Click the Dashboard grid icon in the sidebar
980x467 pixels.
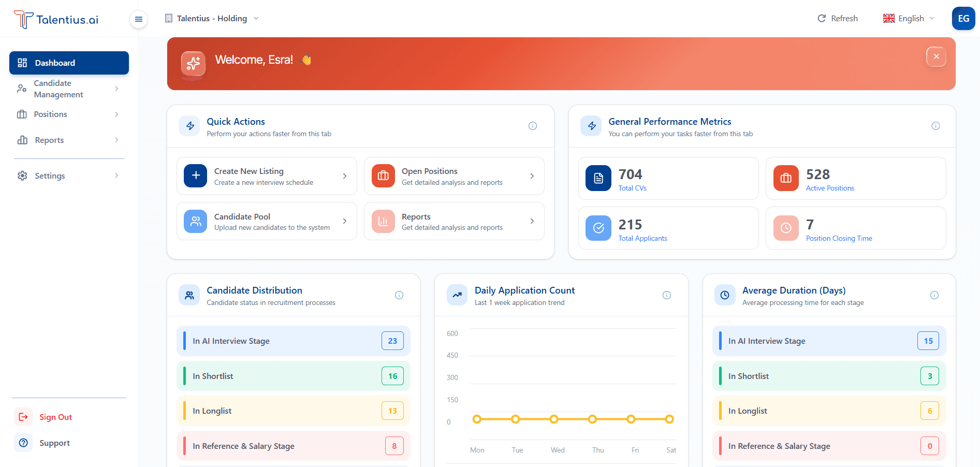[22, 63]
